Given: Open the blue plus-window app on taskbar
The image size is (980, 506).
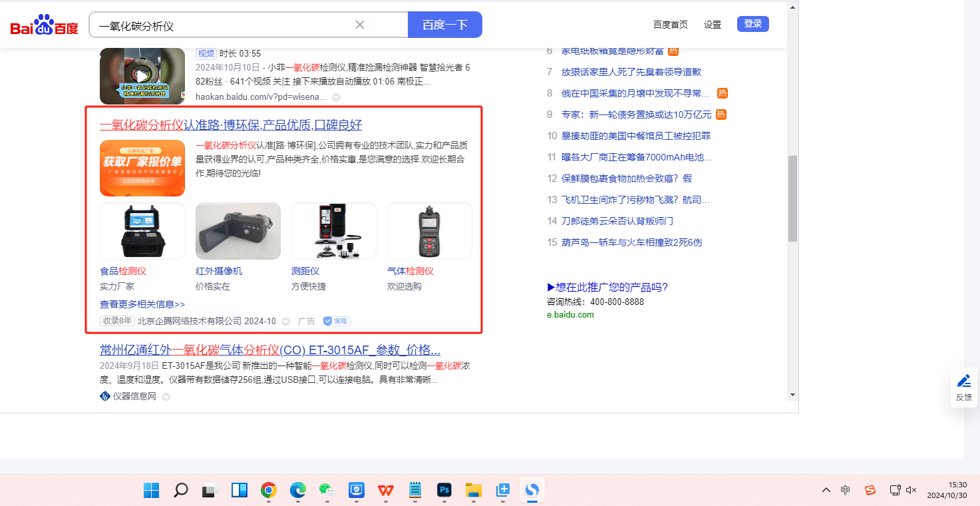Looking at the screenshot, I should click(x=502, y=491).
